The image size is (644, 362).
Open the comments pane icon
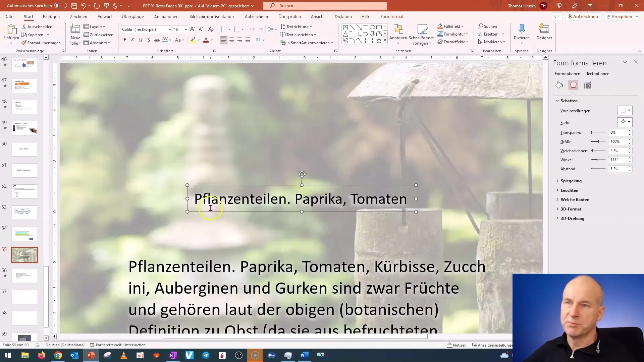point(556,16)
